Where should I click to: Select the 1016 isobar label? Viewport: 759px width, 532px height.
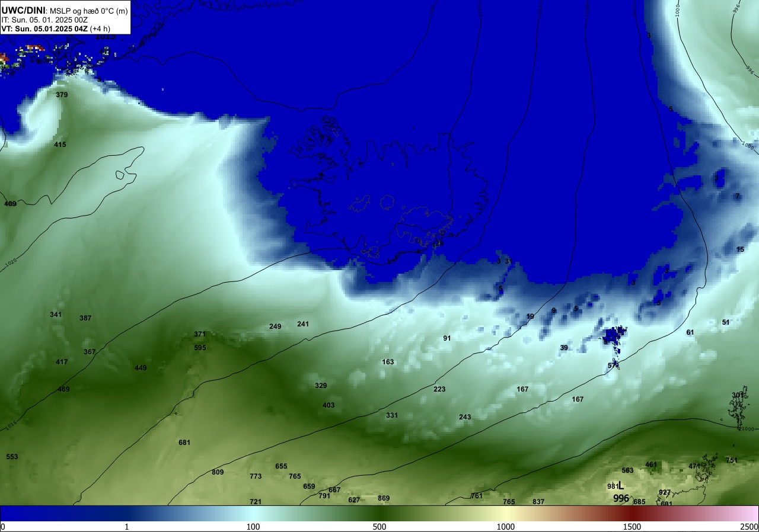(10, 425)
